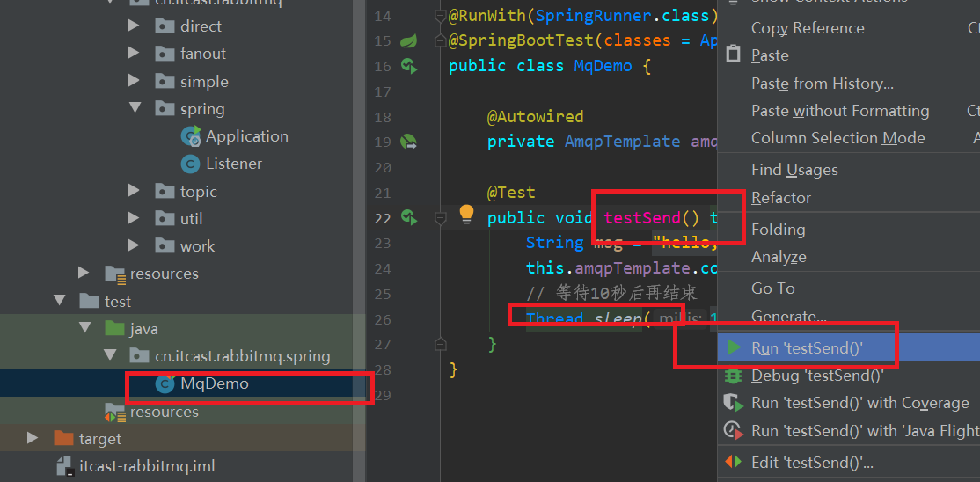The image size is (980, 482).
Task: Run 'testSend()' from context menu
Action: coord(849,347)
